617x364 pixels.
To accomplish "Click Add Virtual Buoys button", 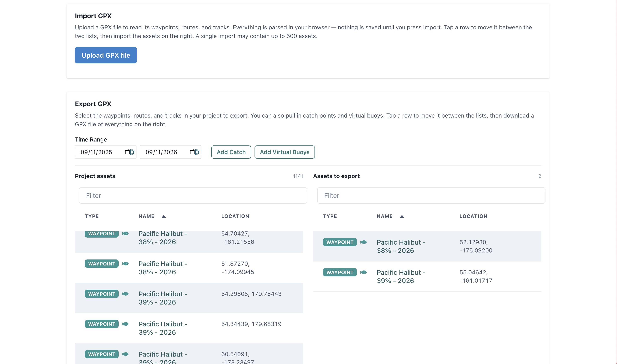I will point(285,152).
